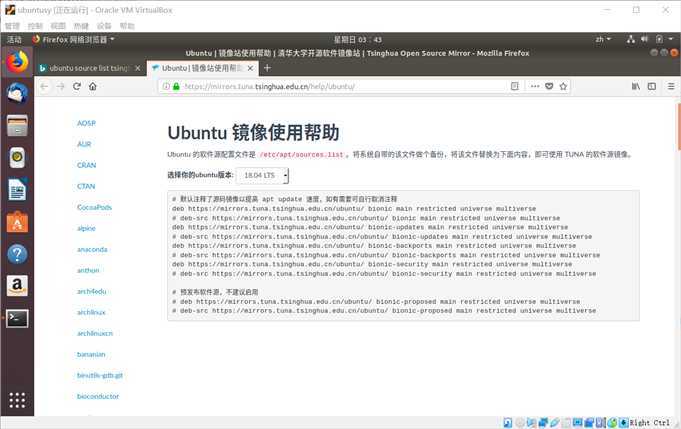Viewport: 681px width, 429px height.
Task: Open the CRAN mirror help link
Action: [86, 165]
